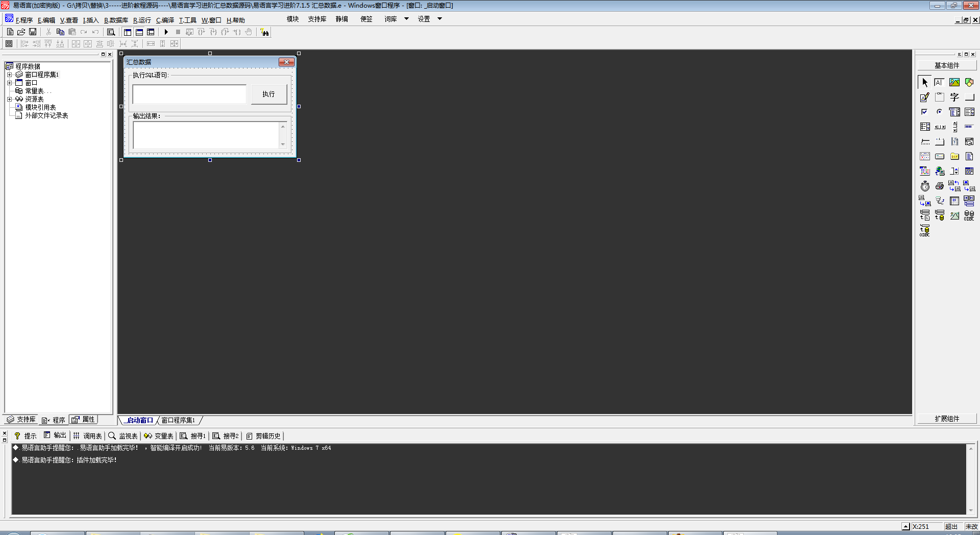This screenshot has height=535, width=980.
Task: Open the C.编译 menu
Action: pos(165,20)
